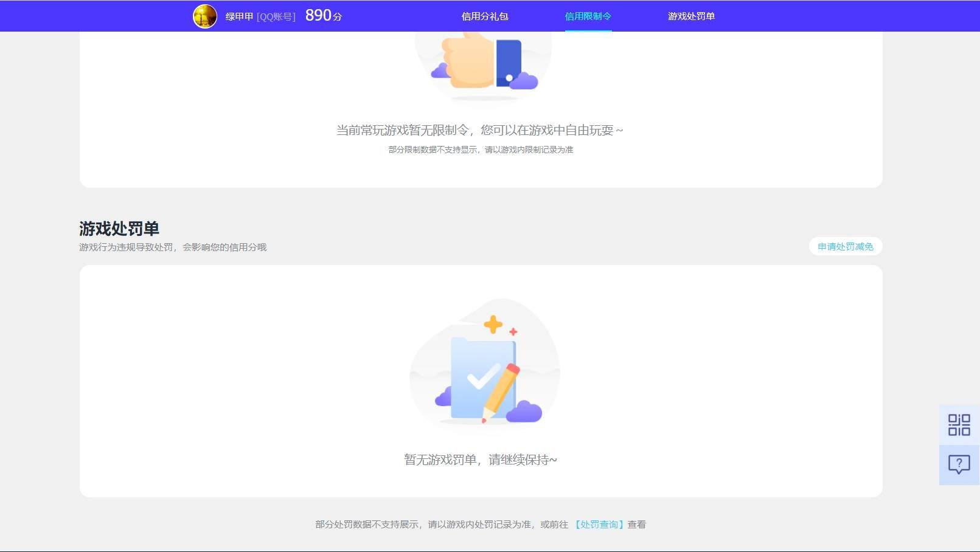Click text 暂无游戏罚单，请继续保持~
The height and width of the screenshot is (552, 980).
click(481, 460)
